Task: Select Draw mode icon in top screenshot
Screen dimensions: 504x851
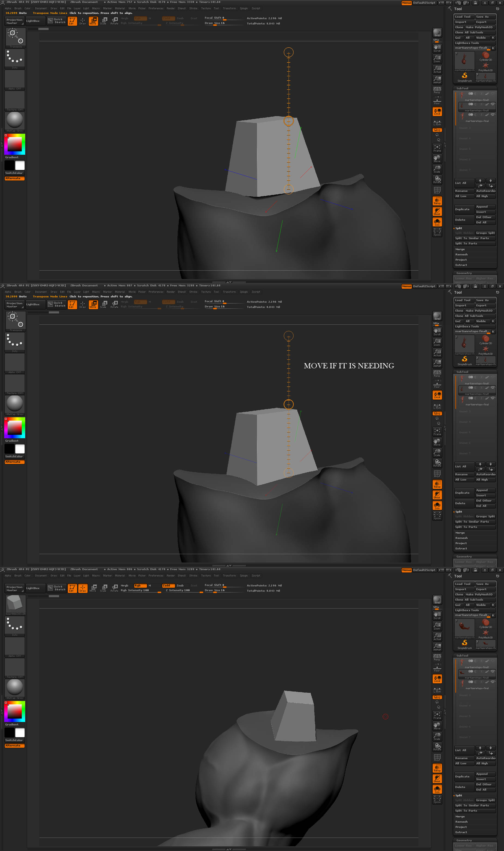Action: 83,21
